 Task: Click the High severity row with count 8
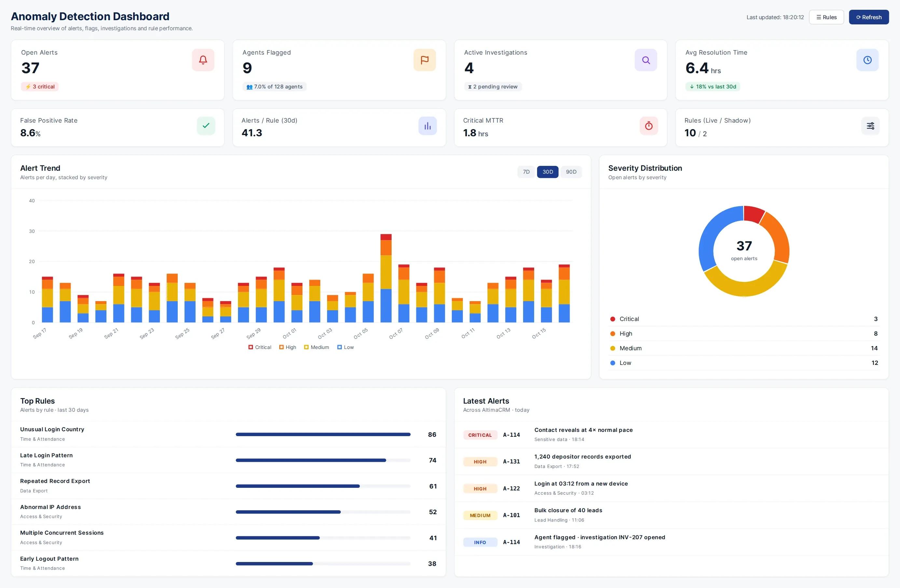pyautogui.click(x=744, y=334)
